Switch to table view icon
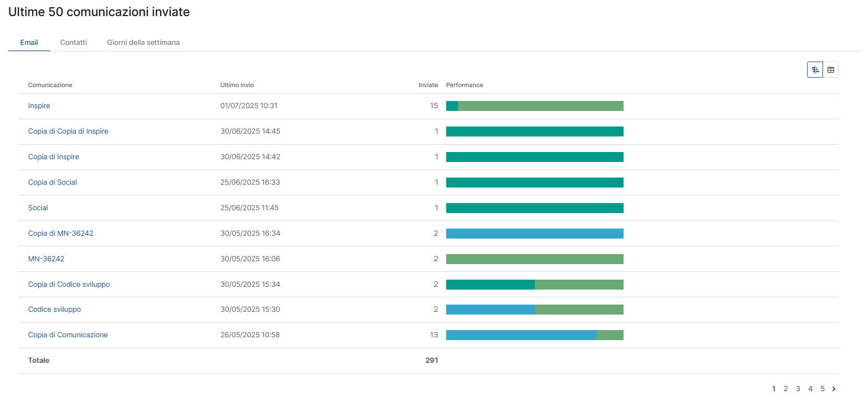Viewport: 868px width, 405px height. click(830, 70)
